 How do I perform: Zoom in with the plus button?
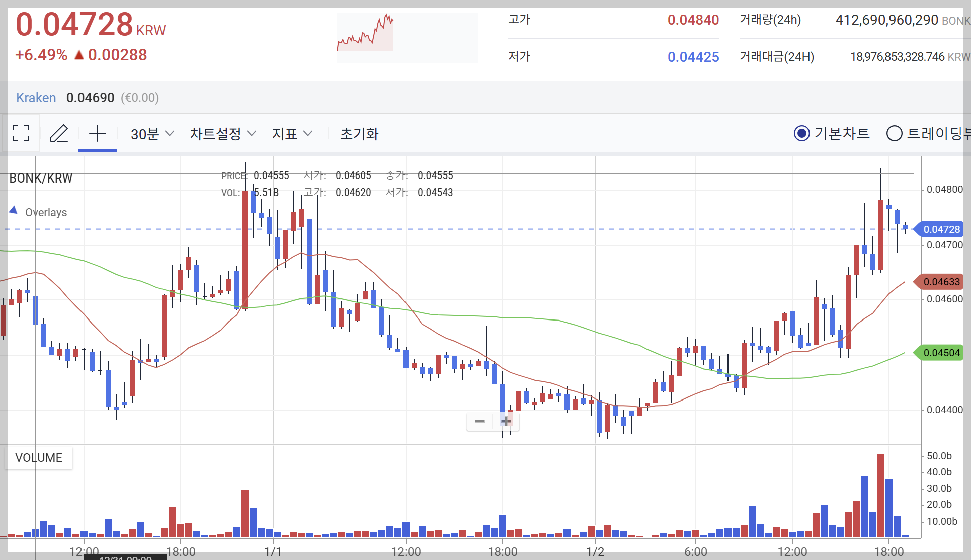[506, 421]
